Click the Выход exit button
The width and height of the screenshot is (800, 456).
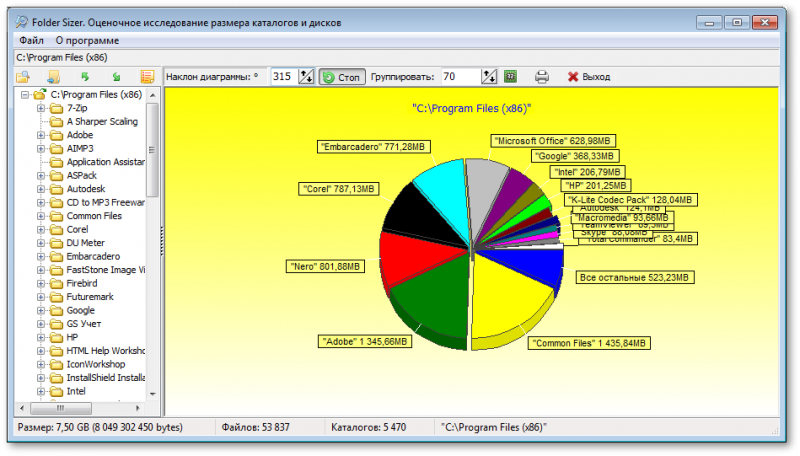coord(589,77)
